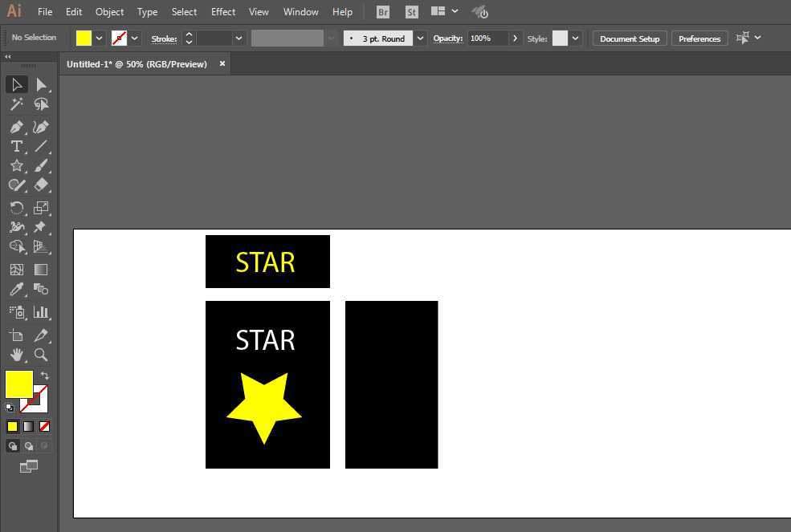
Task: Open the 3 pt. Round brush dropdown
Action: (x=420, y=39)
